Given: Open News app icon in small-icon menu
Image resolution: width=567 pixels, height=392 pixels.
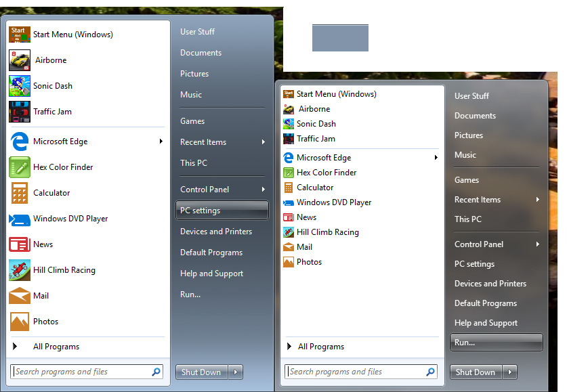Looking at the screenshot, I should (289, 217).
